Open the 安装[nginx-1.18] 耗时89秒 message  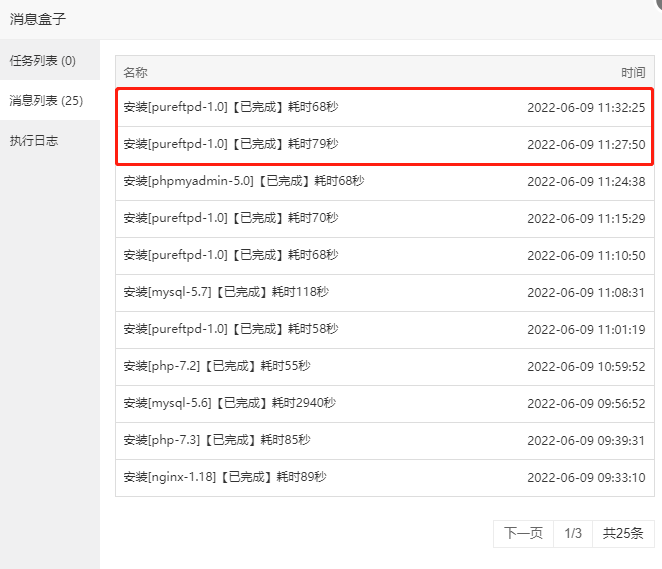pos(385,478)
